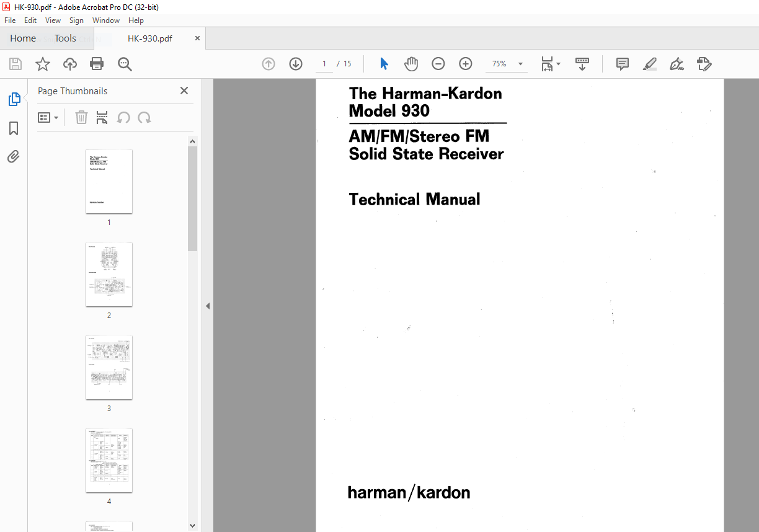The height and width of the screenshot is (532, 759).
Task: Open the Window menu
Action: point(106,20)
